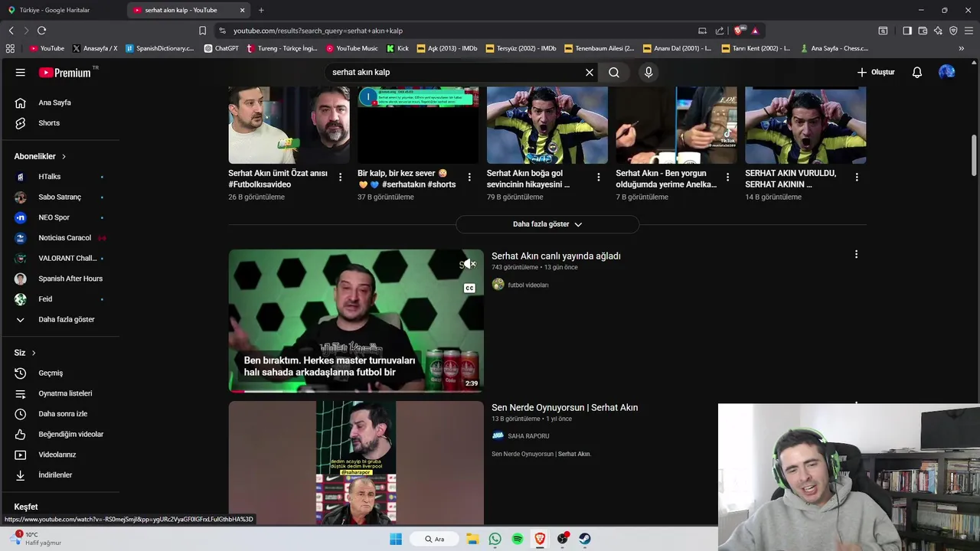Open options for SERHAT AKIN VURULDU short
The image size is (980, 551).
point(857,178)
